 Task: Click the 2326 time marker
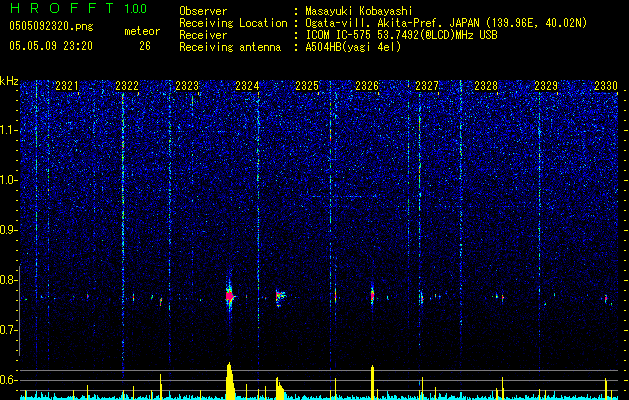tap(367, 86)
